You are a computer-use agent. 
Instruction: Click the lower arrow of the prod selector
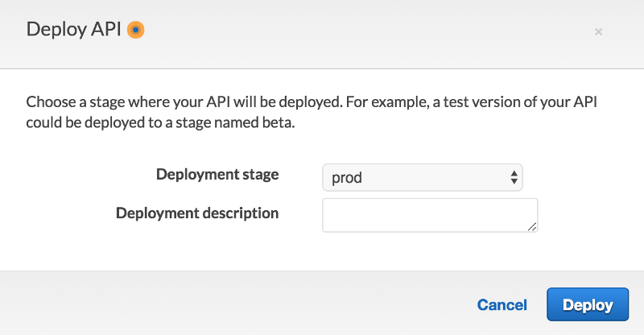[514, 181]
